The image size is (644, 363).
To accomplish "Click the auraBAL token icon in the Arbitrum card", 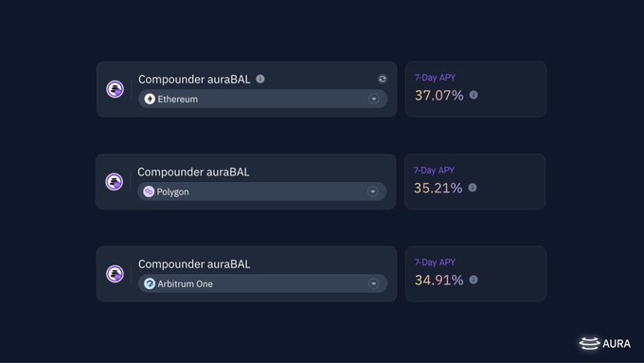I will [115, 273].
